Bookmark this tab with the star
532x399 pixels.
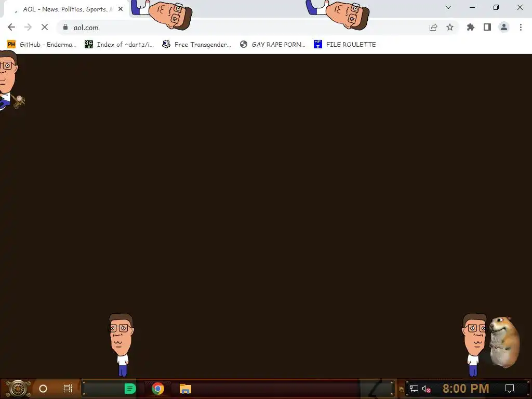[450, 27]
